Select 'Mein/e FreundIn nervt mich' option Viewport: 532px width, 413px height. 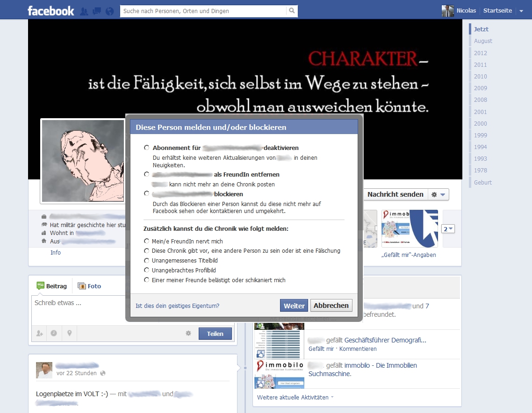(147, 242)
